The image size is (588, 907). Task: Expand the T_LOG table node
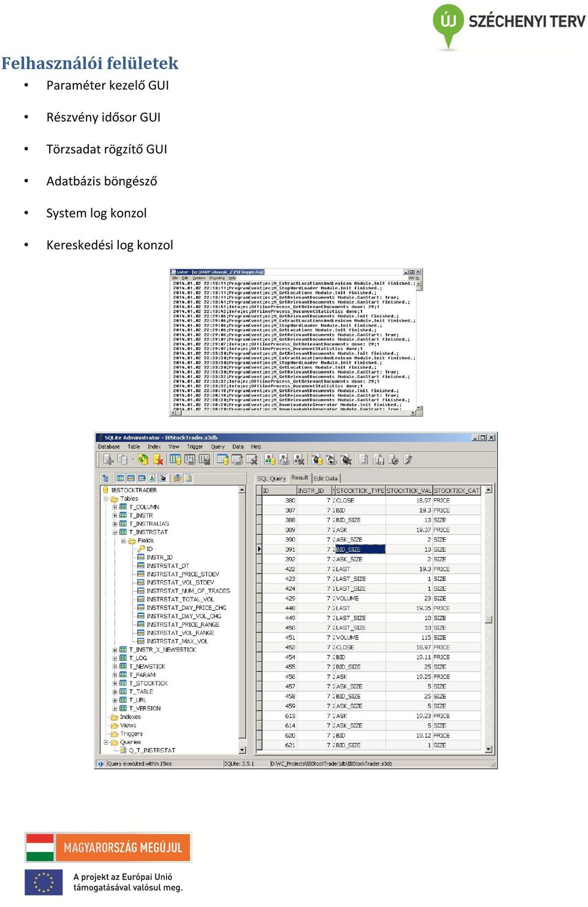pyautogui.click(x=115, y=658)
